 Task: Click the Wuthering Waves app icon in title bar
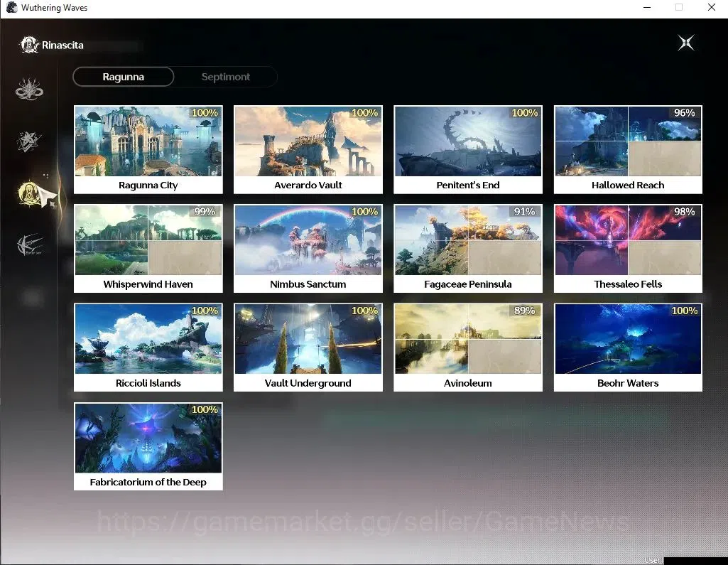pyautogui.click(x=11, y=7)
